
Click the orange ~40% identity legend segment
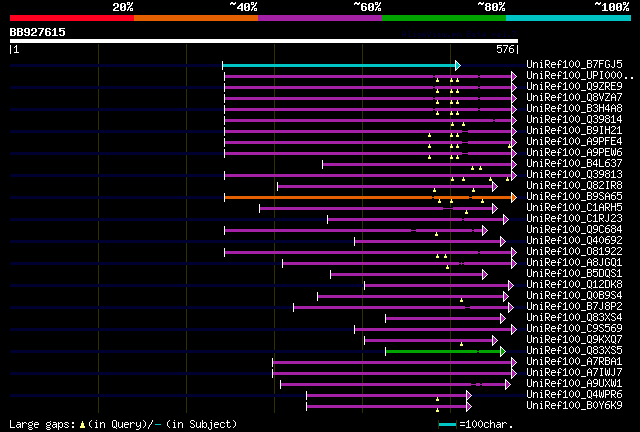pos(196,18)
